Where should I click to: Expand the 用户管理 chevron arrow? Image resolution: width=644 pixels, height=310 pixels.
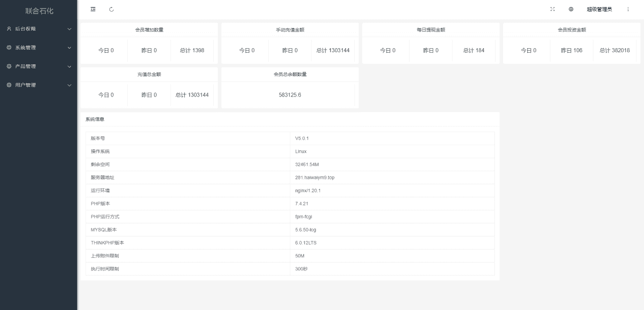[69, 85]
